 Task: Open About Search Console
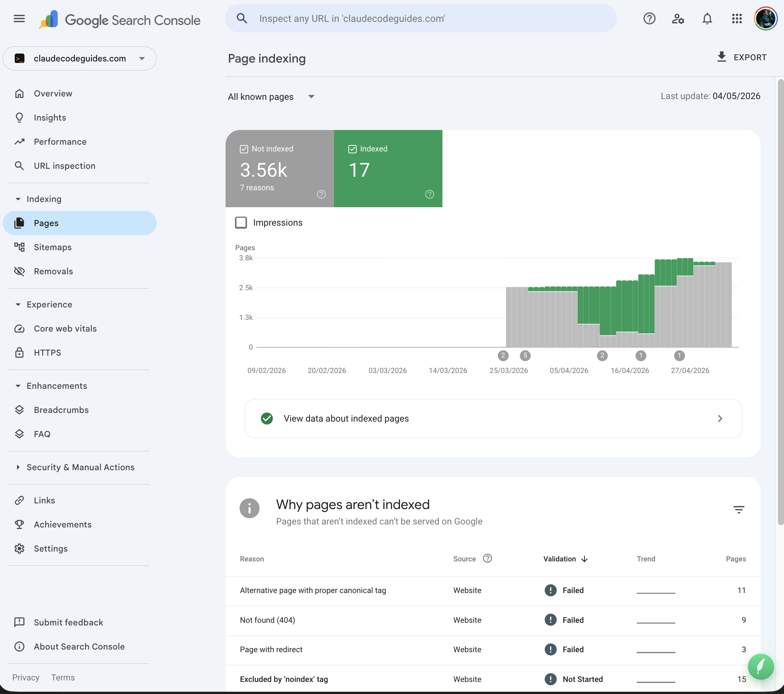80,647
